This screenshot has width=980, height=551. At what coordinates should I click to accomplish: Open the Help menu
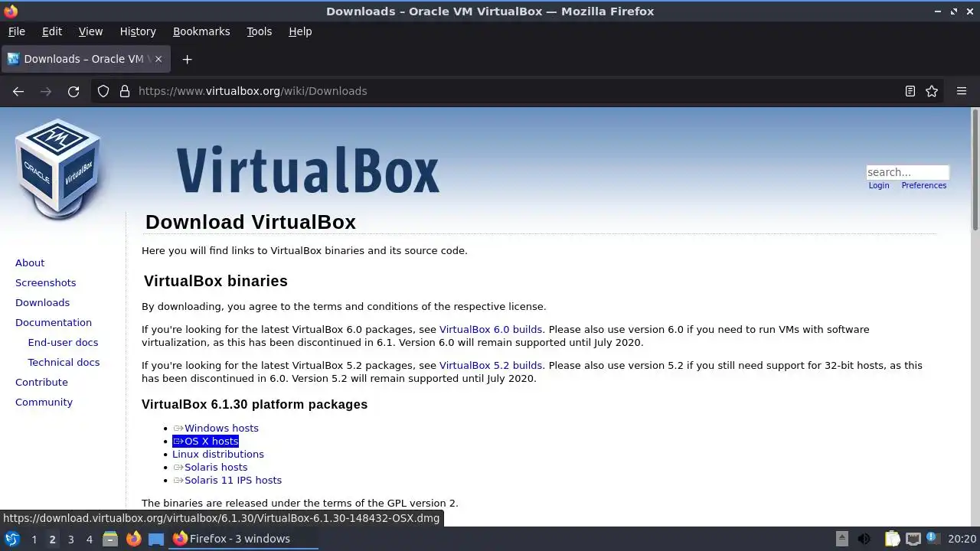[x=300, y=31]
